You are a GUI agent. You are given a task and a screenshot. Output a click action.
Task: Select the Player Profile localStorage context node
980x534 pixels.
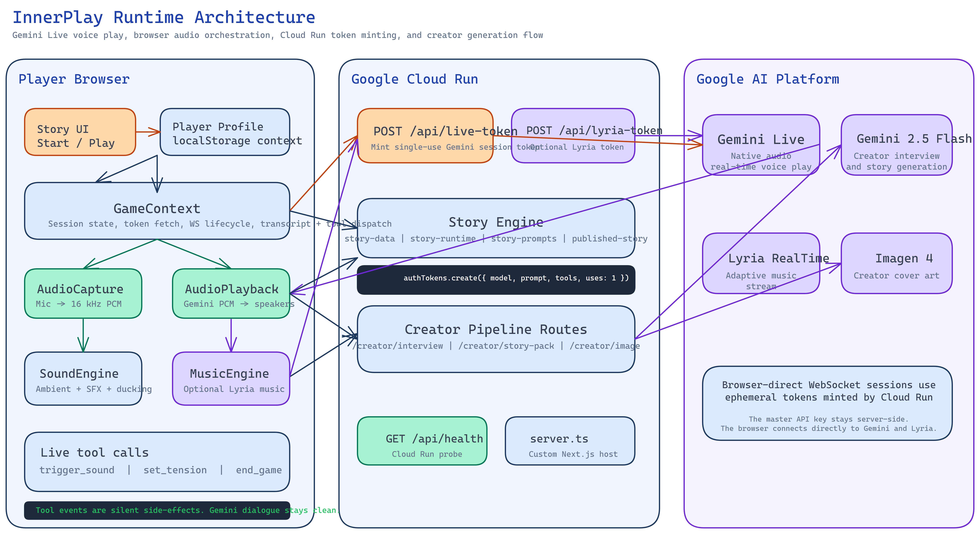click(x=225, y=132)
